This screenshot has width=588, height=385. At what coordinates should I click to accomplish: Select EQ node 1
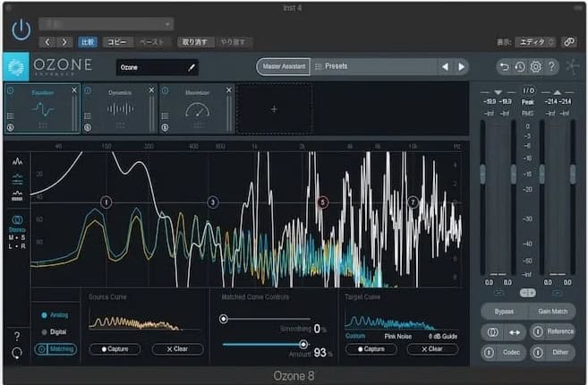[107, 202]
